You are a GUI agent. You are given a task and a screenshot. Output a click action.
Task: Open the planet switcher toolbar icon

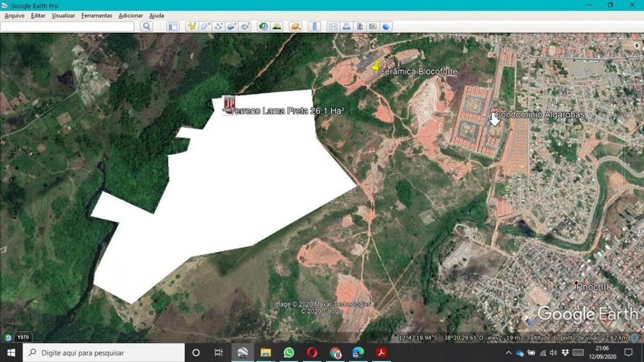click(x=295, y=27)
